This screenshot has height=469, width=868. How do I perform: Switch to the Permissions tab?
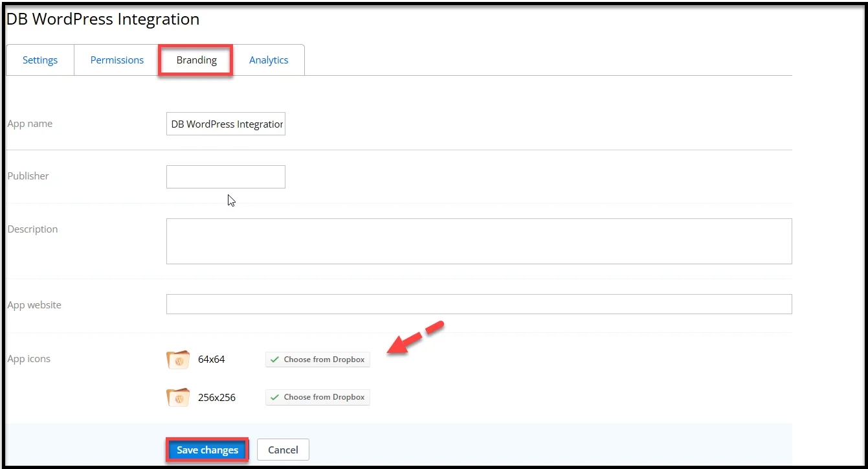point(117,60)
